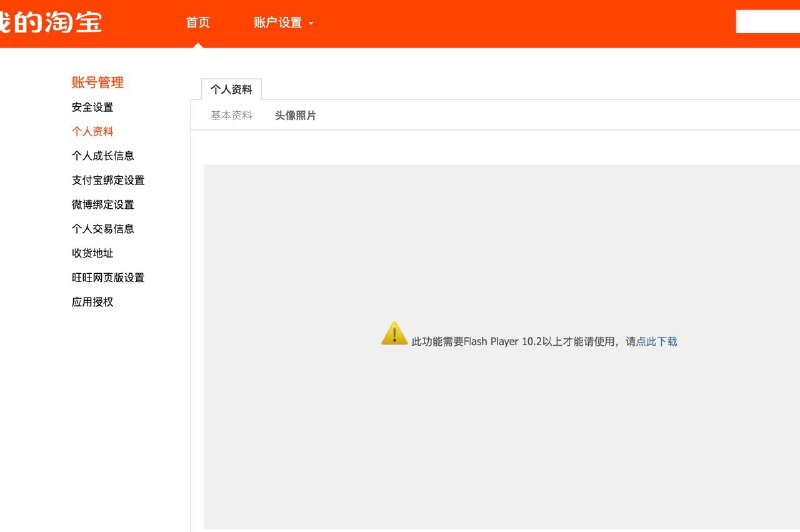
Task: Open 支付宝绑定设置
Action: (108, 180)
